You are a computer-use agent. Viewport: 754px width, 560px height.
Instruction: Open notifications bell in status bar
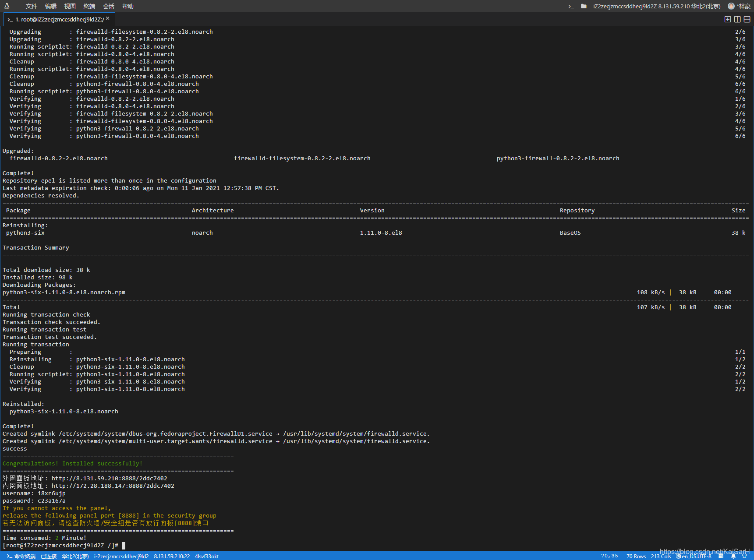[x=733, y=556]
